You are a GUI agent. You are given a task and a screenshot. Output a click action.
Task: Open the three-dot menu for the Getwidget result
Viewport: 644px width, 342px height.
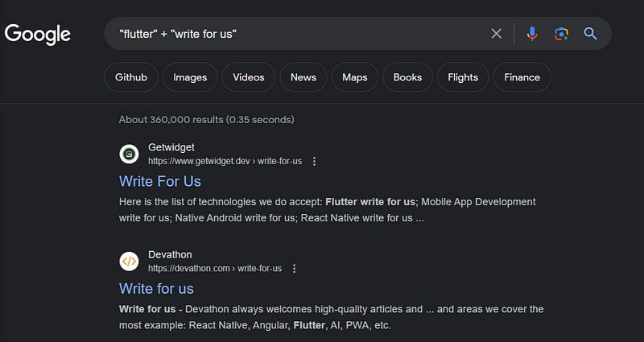click(x=314, y=162)
